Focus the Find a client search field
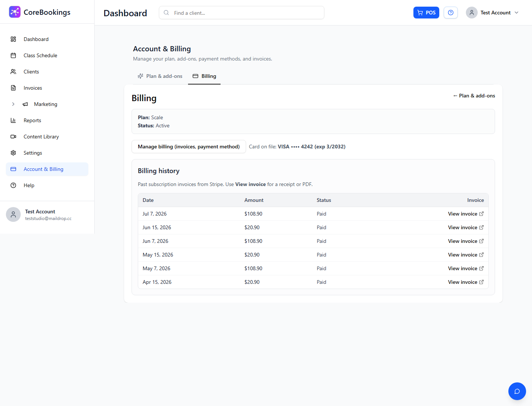 pos(242,13)
